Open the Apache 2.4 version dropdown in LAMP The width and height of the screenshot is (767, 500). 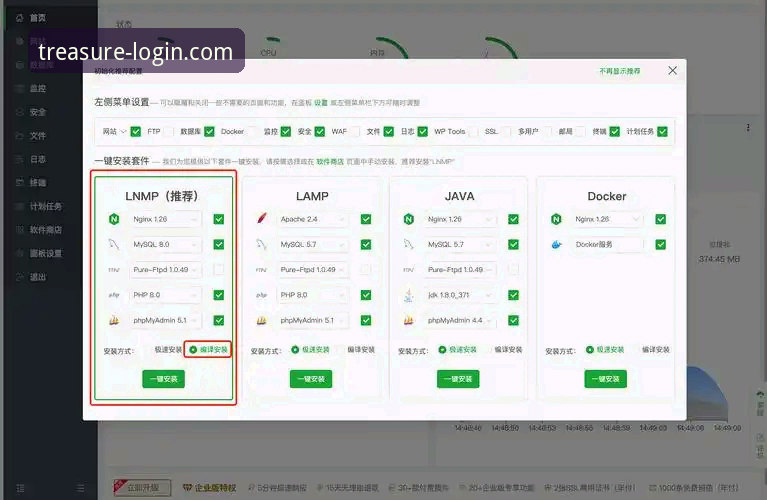click(x=312, y=219)
